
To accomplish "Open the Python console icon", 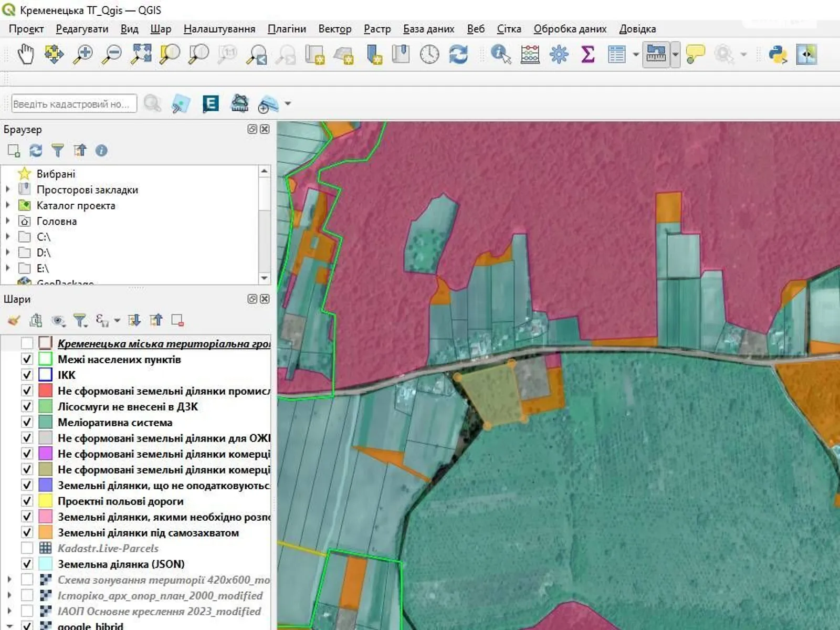I will click(x=777, y=54).
